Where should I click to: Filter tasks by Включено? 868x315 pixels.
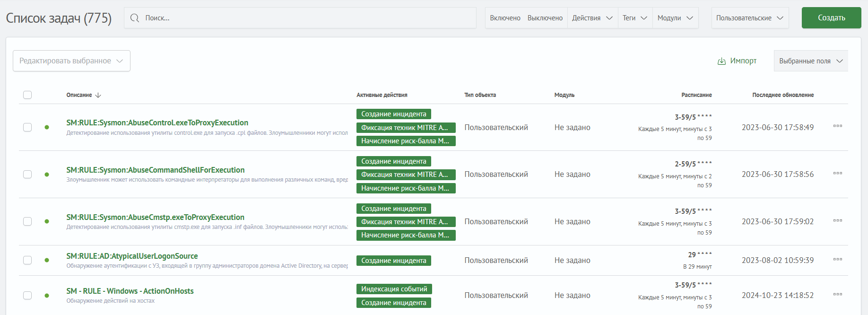pos(505,18)
